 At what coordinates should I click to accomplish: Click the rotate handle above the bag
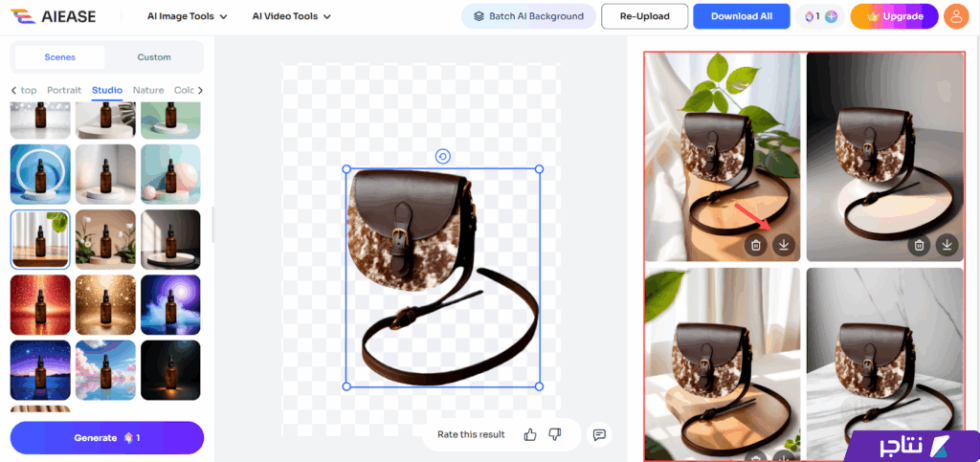[442, 157]
